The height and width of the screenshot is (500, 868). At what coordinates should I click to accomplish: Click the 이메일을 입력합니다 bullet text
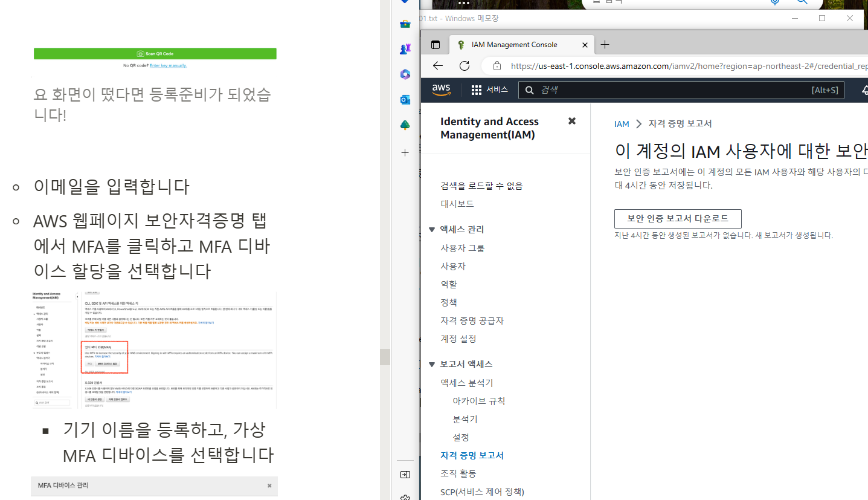pyautogui.click(x=112, y=187)
